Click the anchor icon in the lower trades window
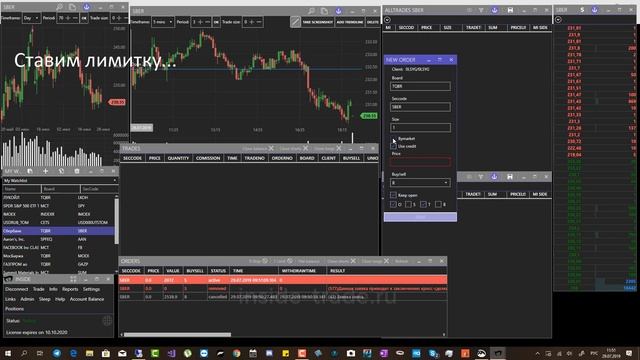640x360 pixels. pyautogui.click(x=494, y=177)
